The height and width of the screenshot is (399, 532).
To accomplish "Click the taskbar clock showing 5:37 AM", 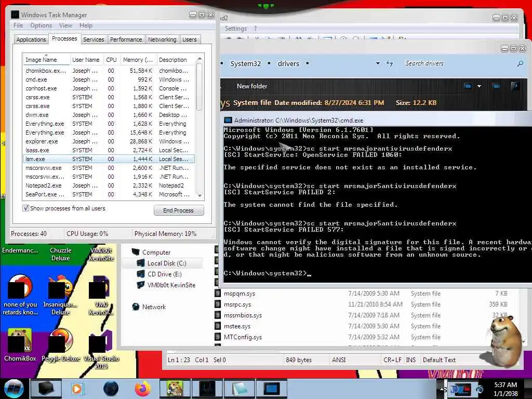I will click(506, 389).
